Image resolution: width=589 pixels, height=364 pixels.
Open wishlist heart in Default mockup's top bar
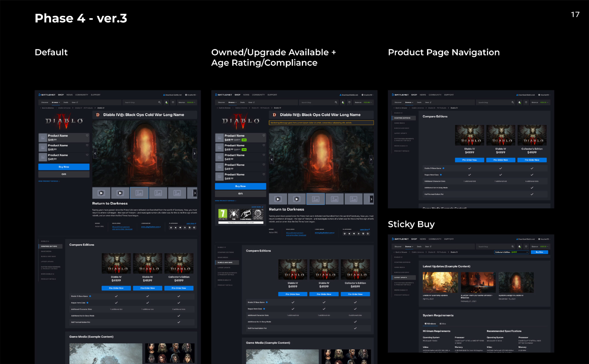tap(173, 102)
